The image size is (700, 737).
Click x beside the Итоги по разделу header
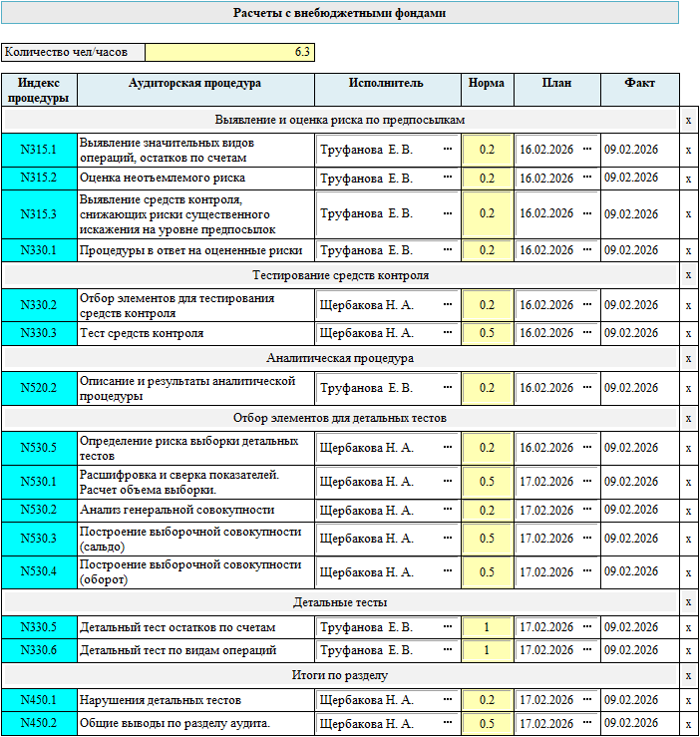688,676
